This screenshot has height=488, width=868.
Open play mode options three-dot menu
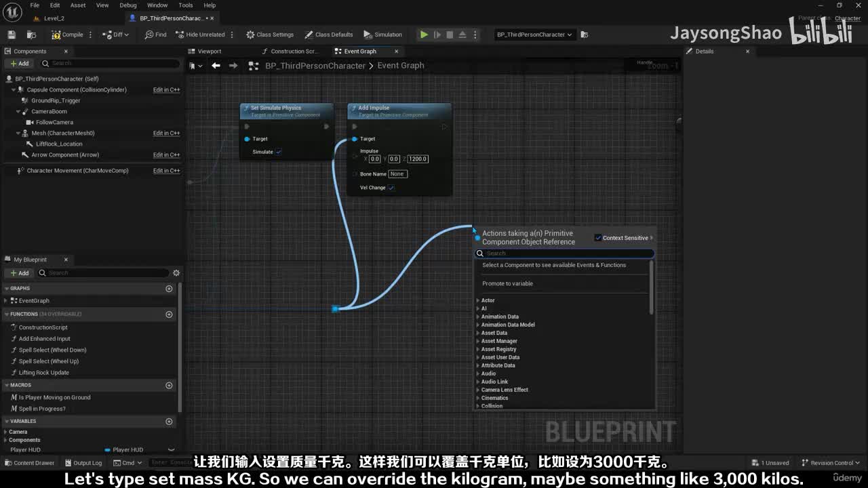[x=477, y=35]
